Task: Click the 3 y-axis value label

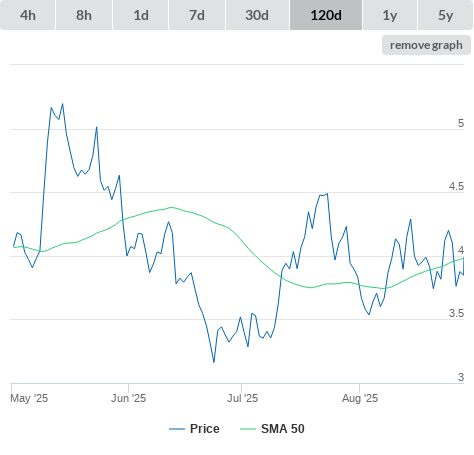Action: (461, 377)
